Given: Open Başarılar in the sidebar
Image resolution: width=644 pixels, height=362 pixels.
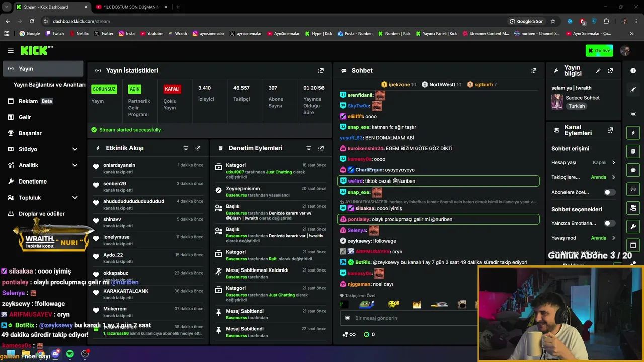Looking at the screenshot, I should (x=42, y=133).
